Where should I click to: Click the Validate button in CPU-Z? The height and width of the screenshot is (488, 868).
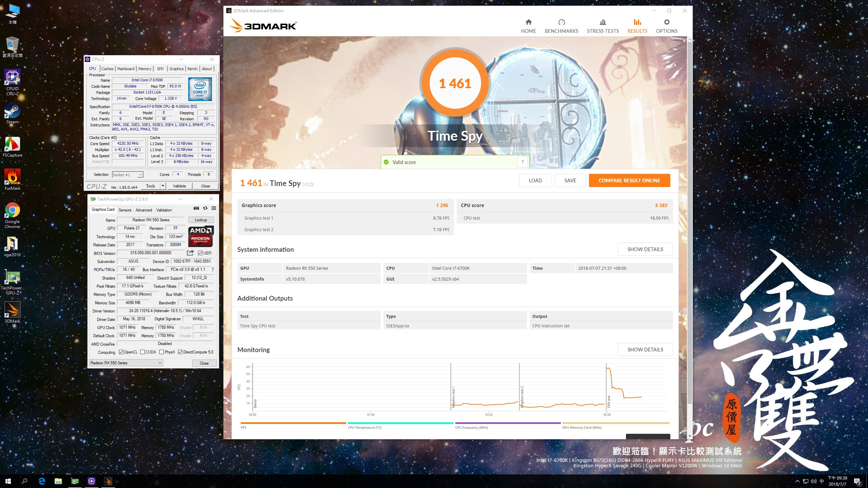tap(179, 186)
